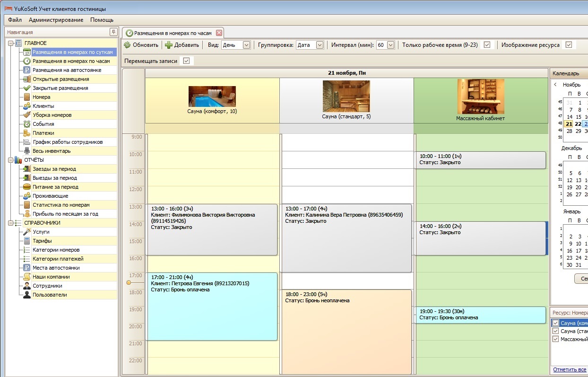Open the Интервал (мин) dropdown
This screenshot has width=588, height=377.
(x=390, y=45)
